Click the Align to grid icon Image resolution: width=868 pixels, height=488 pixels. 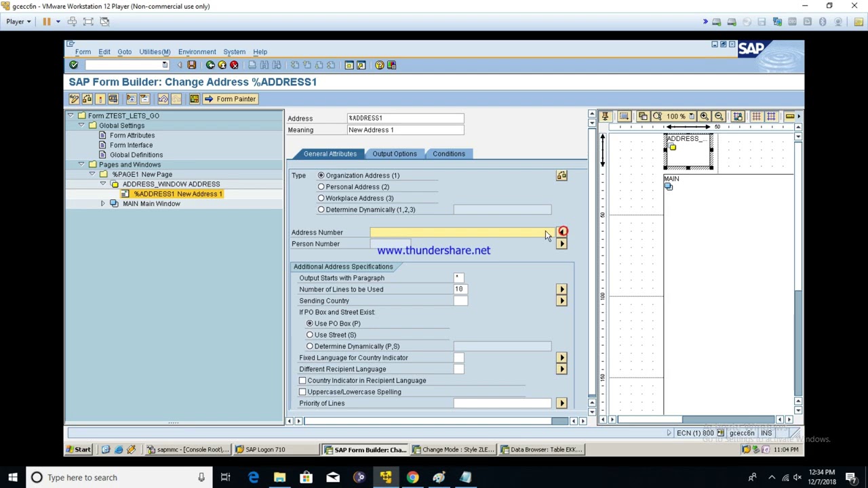(738, 117)
